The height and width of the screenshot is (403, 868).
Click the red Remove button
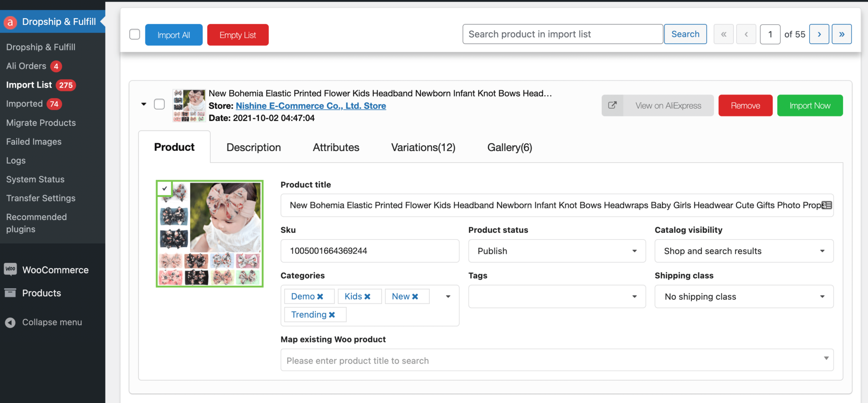pos(746,105)
